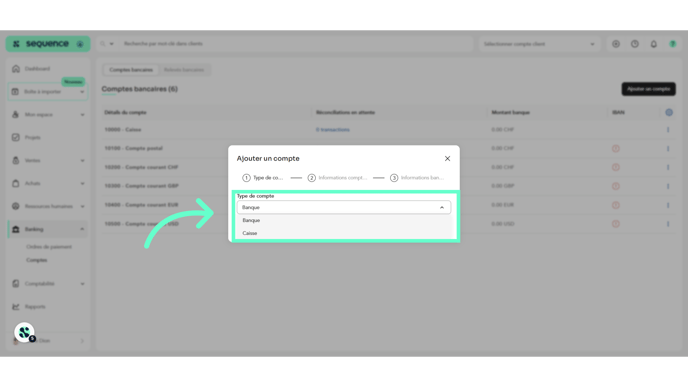Open row menu for Compte courant EUR
The width and height of the screenshot is (688, 387).
[668, 205]
